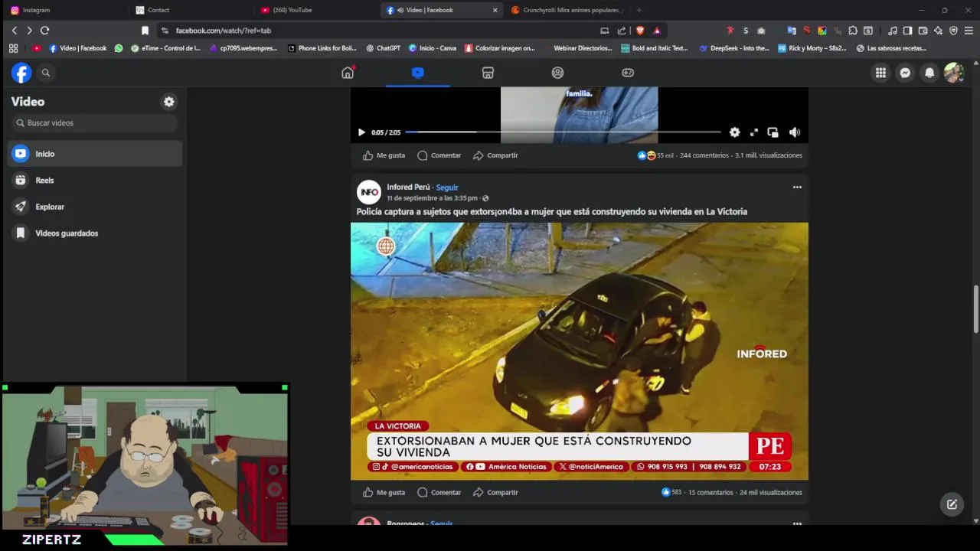Open the 244 comentarios link

coord(704,155)
